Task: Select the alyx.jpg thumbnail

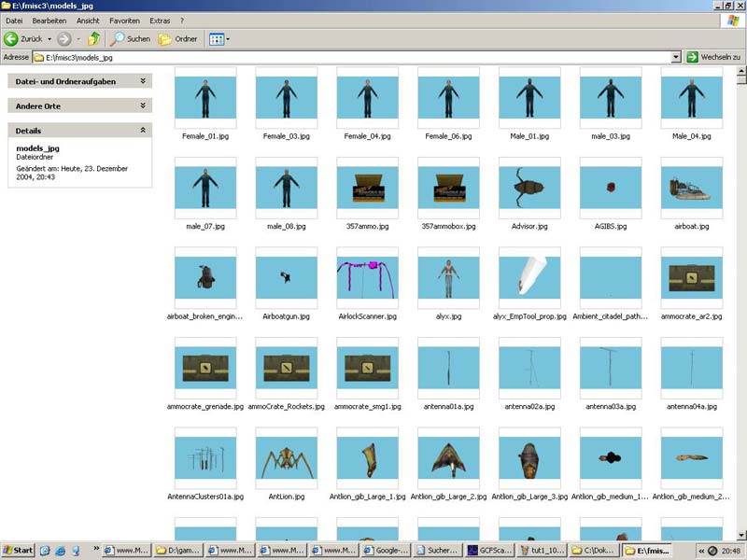Action: (448, 277)
